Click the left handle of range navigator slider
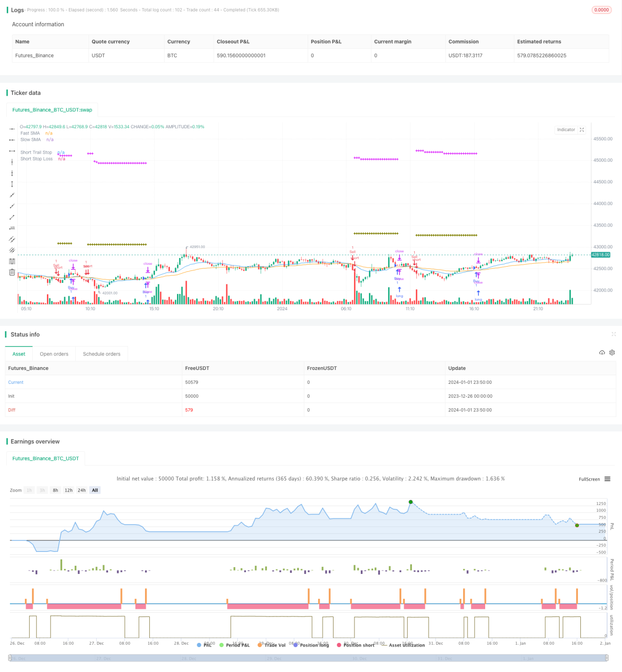The width and height of the screenshot is (622, 672). pos(10,658)
